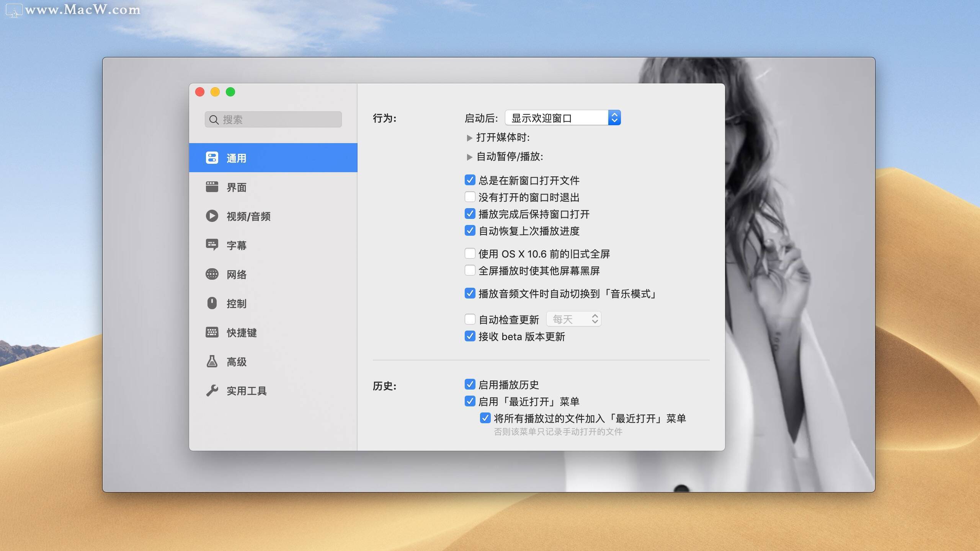980x551 pixels.
Task: Toggle 自动恢复上次播放进度 checkbox
Action: [x=470, y=230]
